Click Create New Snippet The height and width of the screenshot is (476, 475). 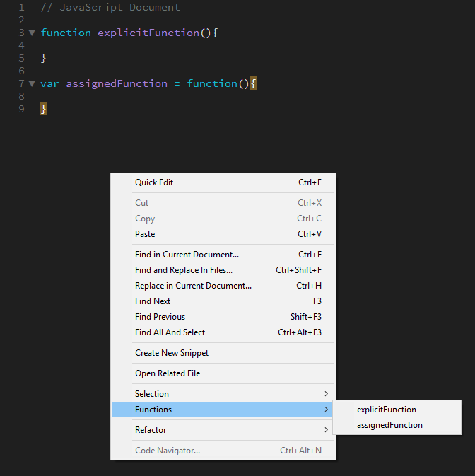172,353
